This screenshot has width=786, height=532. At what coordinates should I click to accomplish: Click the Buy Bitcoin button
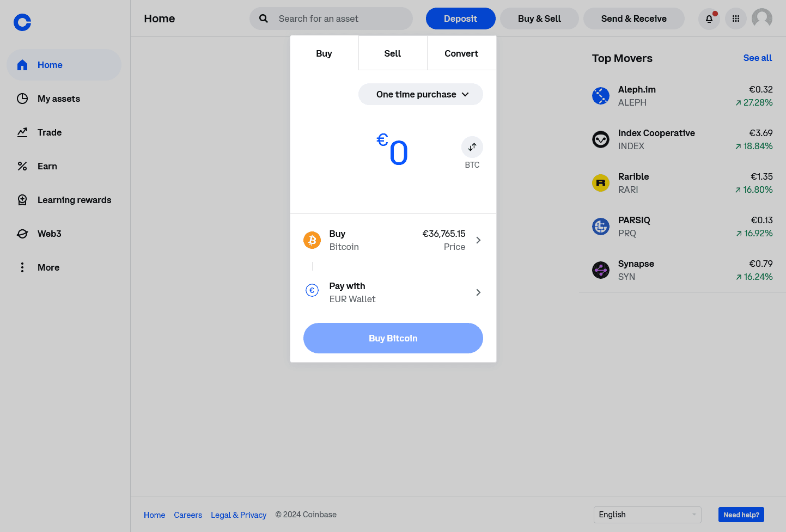(393, 338)
